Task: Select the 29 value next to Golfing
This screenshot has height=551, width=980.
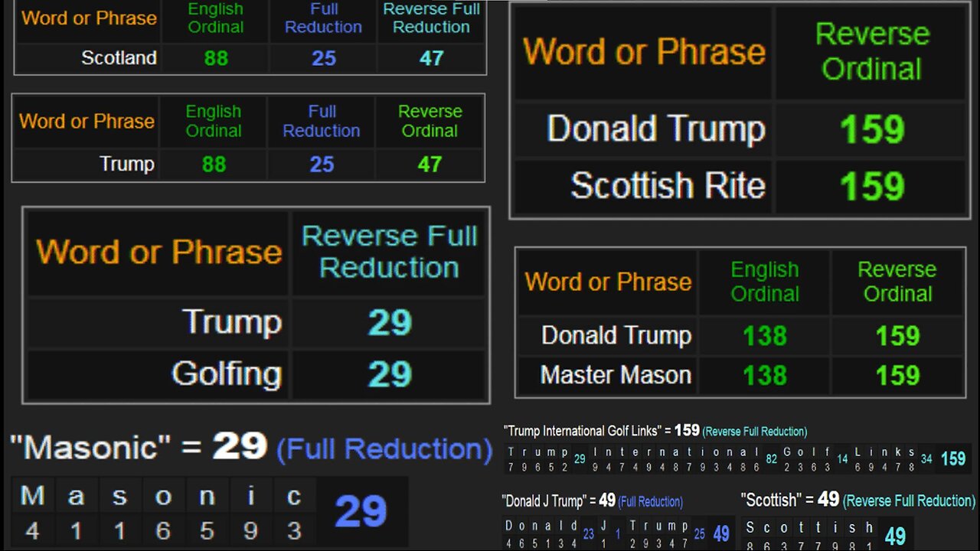Action: pyautogui.click(x=390, y=374)
